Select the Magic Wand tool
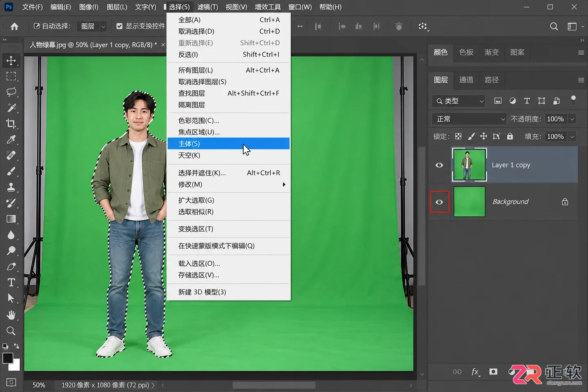Image resolution: width=588 pixels, height=392 pixels. 11,108
